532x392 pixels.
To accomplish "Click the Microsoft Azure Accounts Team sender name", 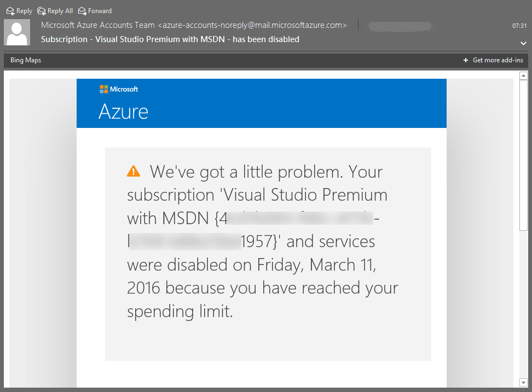I will 98,25.
